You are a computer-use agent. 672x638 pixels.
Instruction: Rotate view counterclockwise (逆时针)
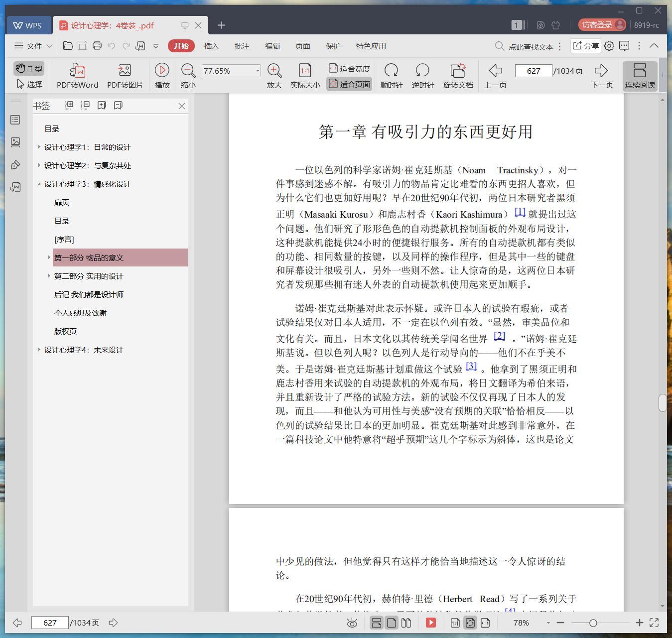422,76
